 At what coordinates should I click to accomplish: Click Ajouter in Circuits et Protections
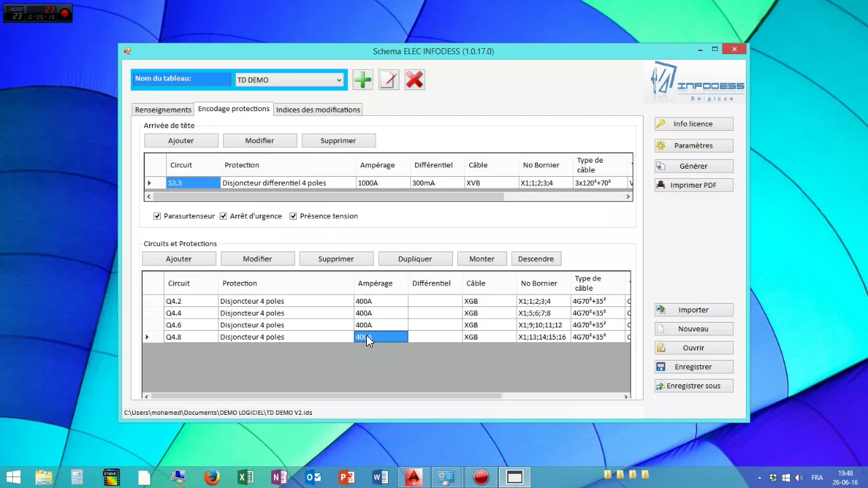pyautogui.click(x=179, y=259)
